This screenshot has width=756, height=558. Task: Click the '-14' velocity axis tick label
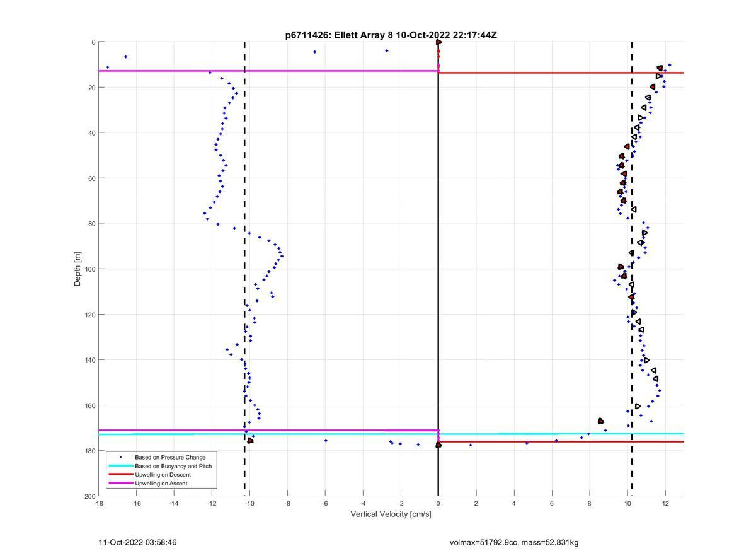point(174,503)
